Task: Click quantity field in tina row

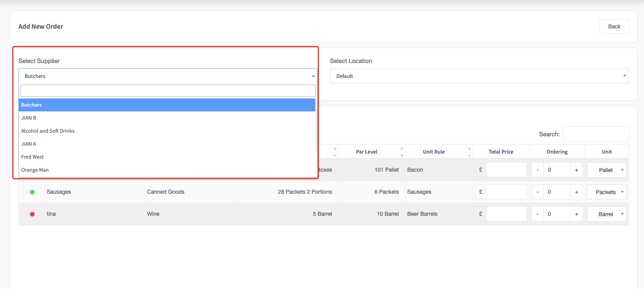Action: pos(557,214)
